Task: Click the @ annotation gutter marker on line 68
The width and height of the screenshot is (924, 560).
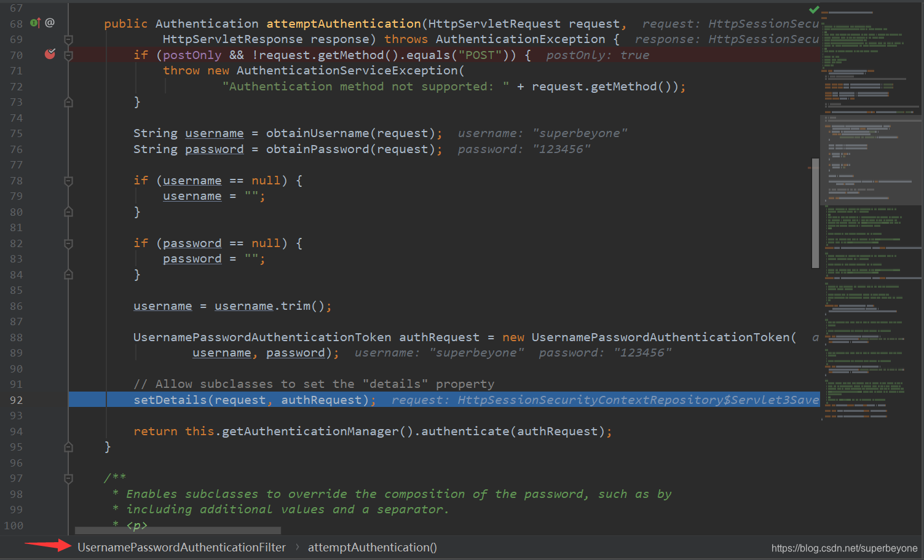Action: [x=50, y=23]
